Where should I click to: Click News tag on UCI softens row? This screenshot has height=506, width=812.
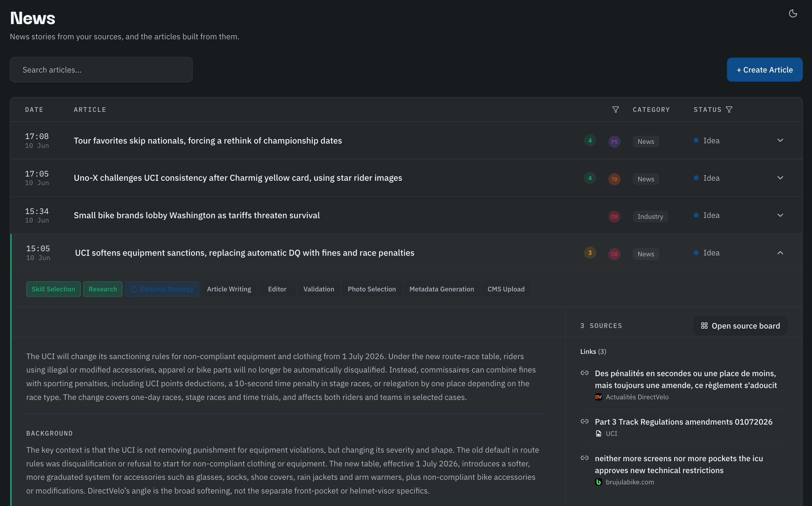pyautogui.click(x=645, y=254)
